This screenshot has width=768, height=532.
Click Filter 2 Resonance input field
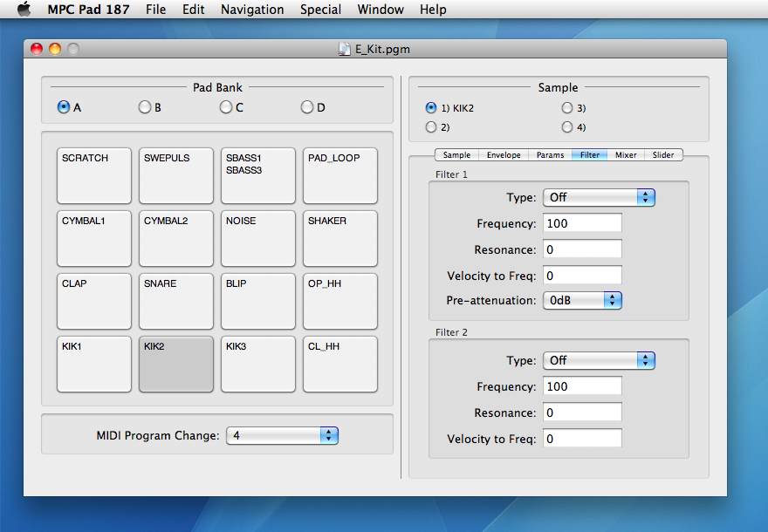coord(582,413)
